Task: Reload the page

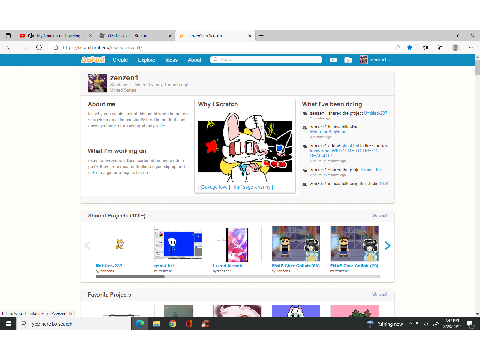Action: point(39,48)
